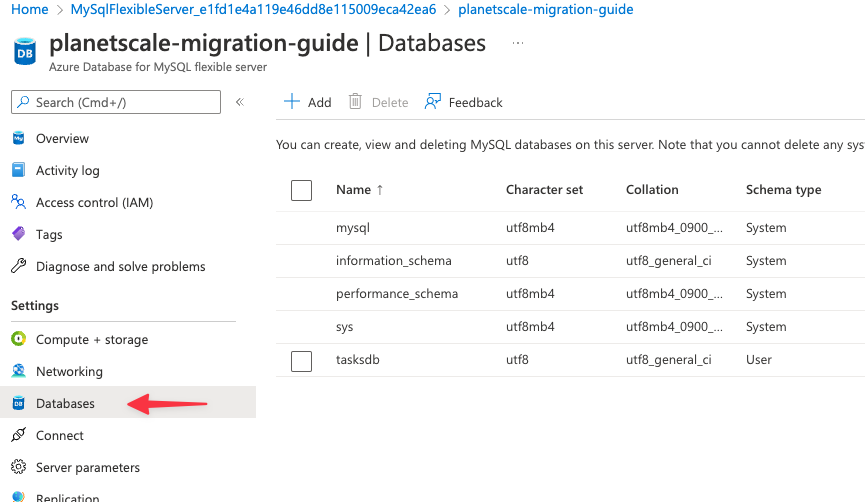The image size is (865, 502).
Task: Click the Diagnose and solve problems wrench icon
Action: pyautogui.click(x=18, y=266)
